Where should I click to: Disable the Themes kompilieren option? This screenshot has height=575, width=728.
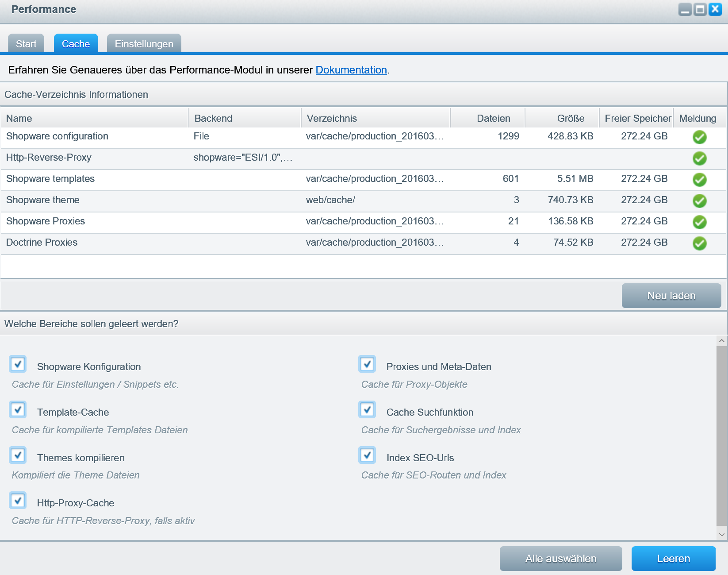tap(18, 455)
